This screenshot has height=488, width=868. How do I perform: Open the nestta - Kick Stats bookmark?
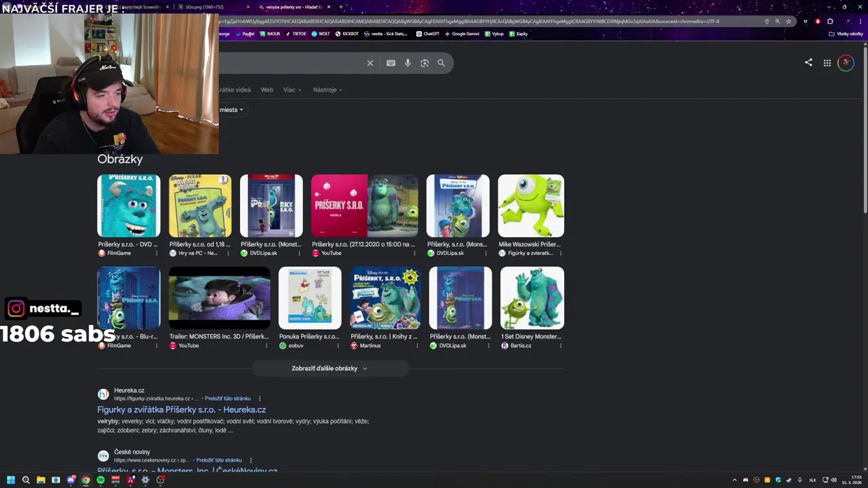(386, 33)
